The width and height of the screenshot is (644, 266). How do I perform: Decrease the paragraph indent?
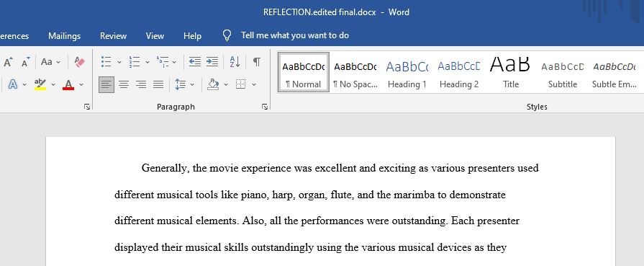click(x=195, y=62)
